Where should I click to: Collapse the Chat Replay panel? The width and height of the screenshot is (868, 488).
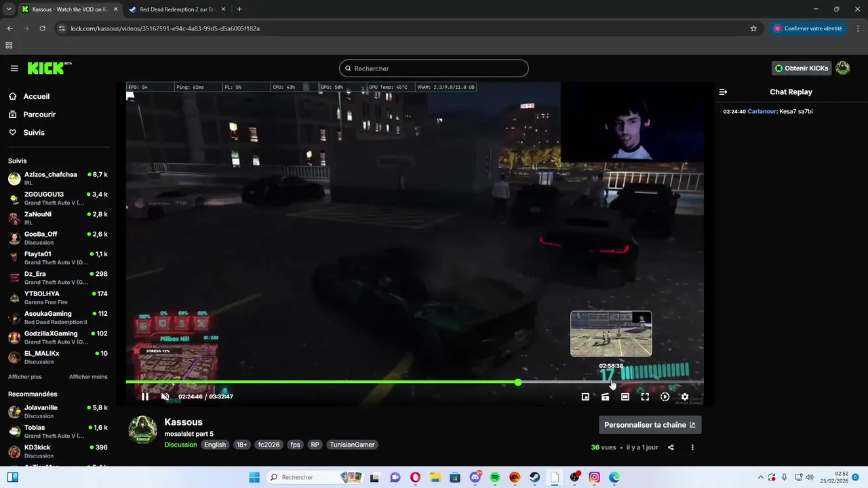(723, 92)
